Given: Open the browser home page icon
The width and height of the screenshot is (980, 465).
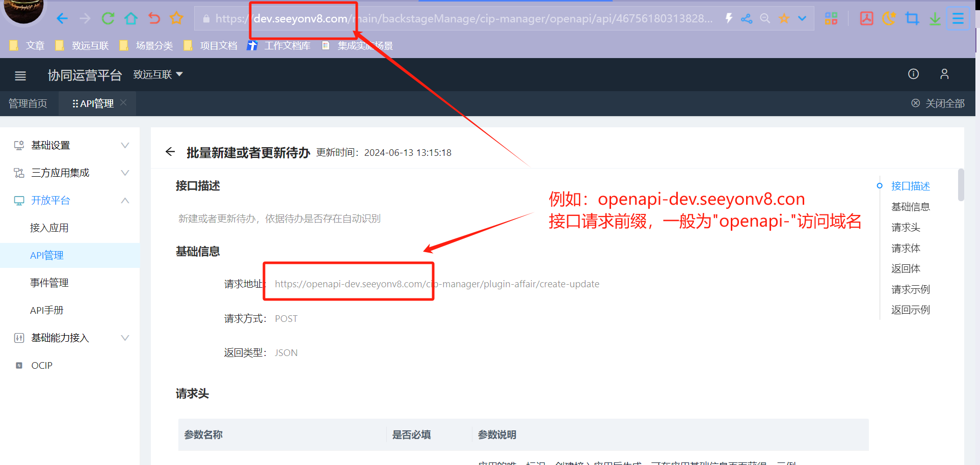Looking at the screenshot, I should click(x=131, y=19).
